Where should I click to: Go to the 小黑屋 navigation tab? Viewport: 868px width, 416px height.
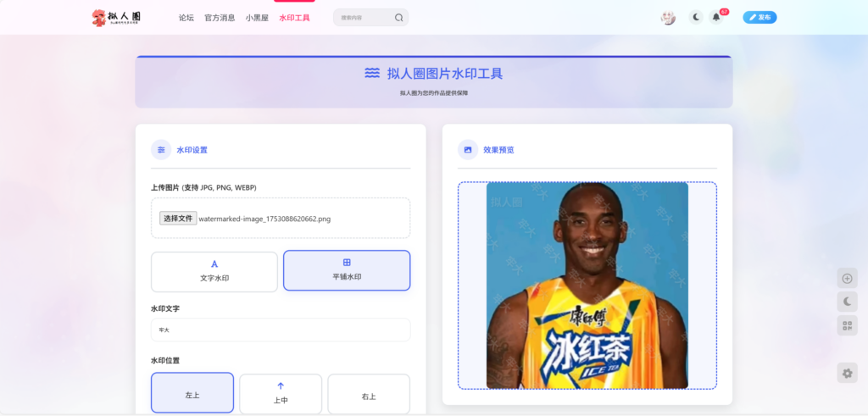click(258, 18)
